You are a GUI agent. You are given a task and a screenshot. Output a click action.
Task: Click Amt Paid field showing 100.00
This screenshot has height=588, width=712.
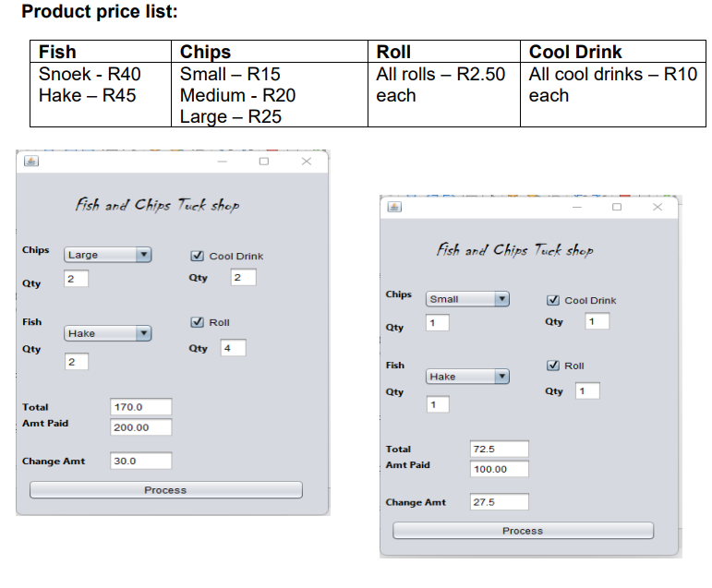(500, 469)
